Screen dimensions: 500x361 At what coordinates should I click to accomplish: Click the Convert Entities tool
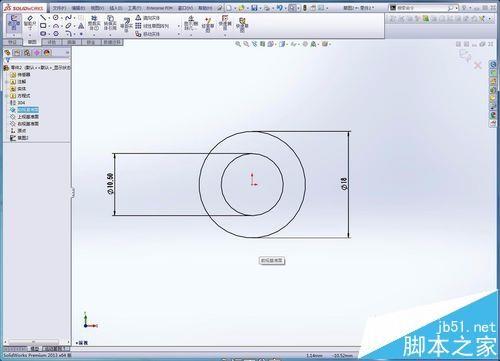110,23
